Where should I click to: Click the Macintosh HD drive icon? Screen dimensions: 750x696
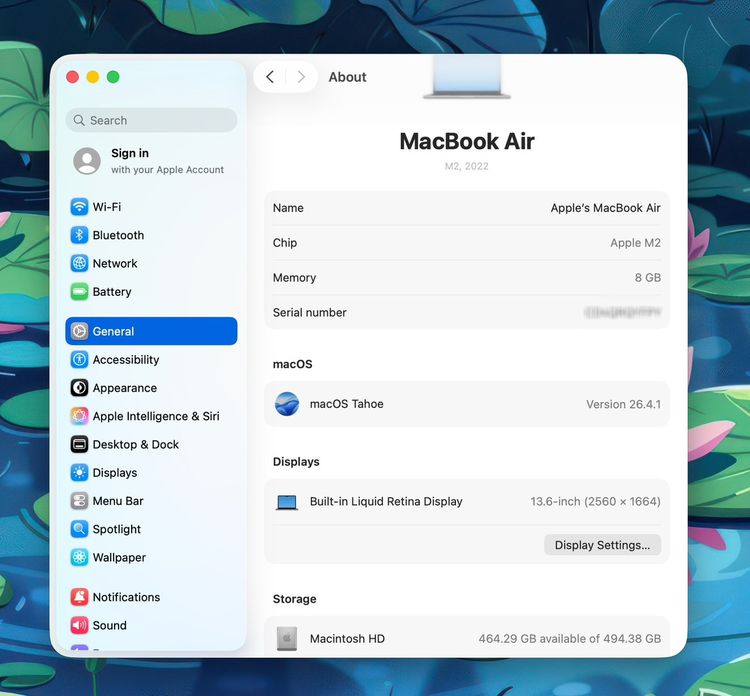[x=287, y=639]
